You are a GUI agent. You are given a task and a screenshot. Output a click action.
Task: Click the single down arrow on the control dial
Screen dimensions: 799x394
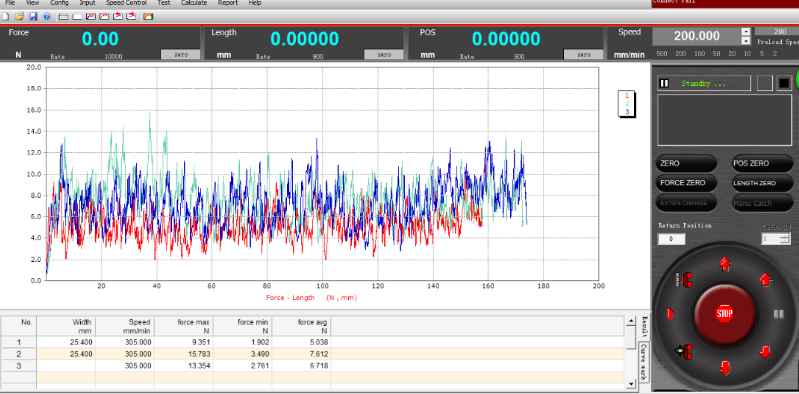765,352
